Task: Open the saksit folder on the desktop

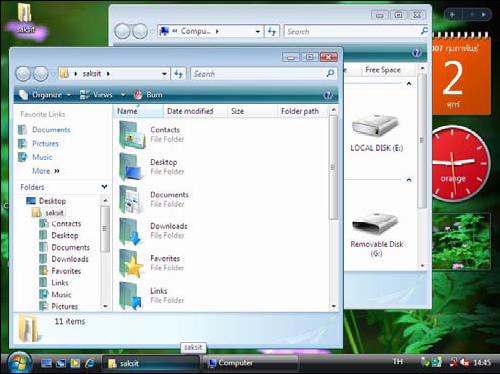Action: [x=26, y=18]
